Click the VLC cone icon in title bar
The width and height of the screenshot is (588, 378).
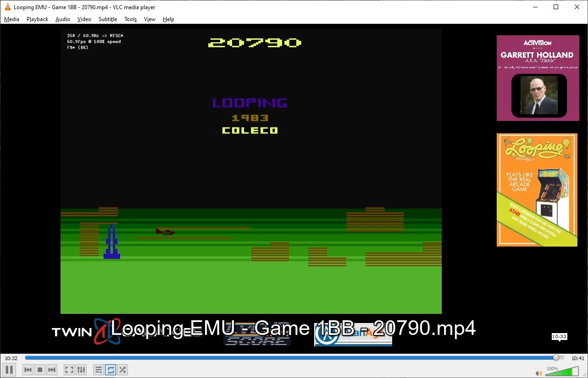(x=7, y=7)
